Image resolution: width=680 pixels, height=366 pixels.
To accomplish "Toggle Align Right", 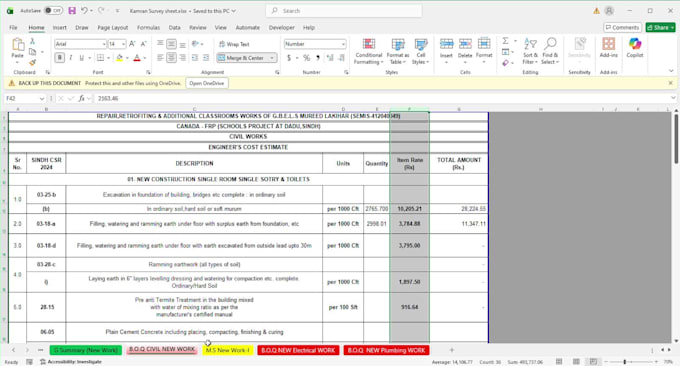I will (x=183, y=58).
